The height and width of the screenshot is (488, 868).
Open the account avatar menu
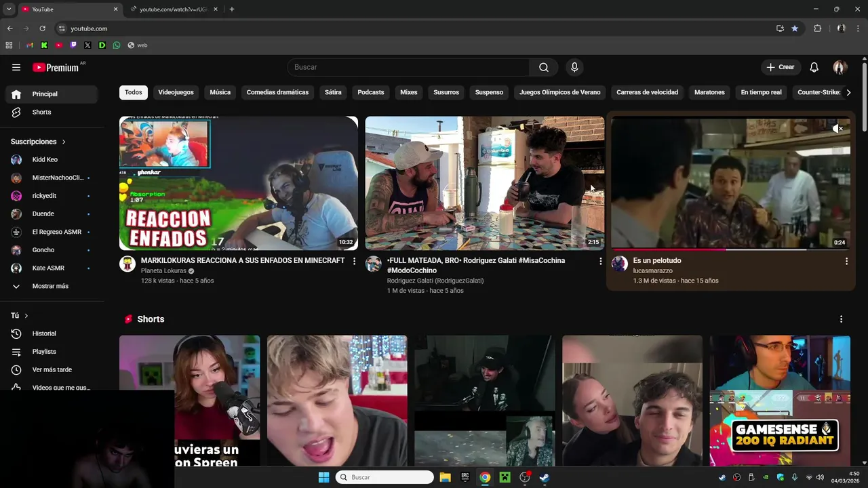coord(840,67)
